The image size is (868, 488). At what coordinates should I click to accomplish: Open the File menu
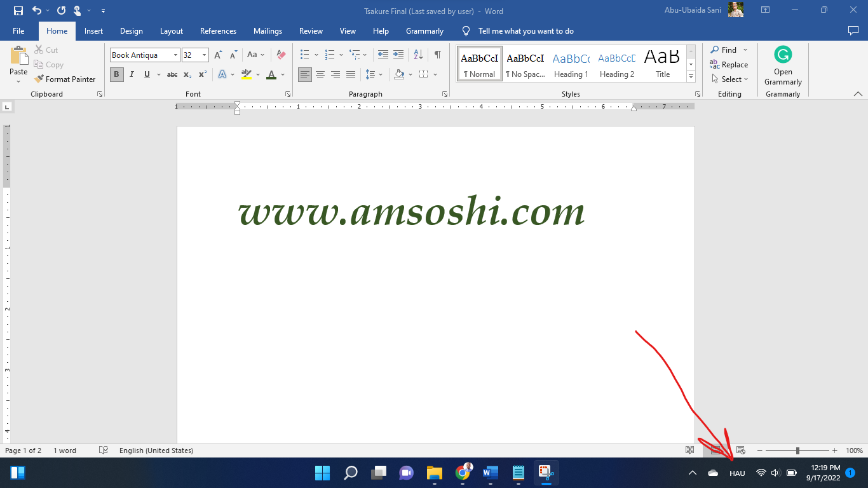point(18,31)
